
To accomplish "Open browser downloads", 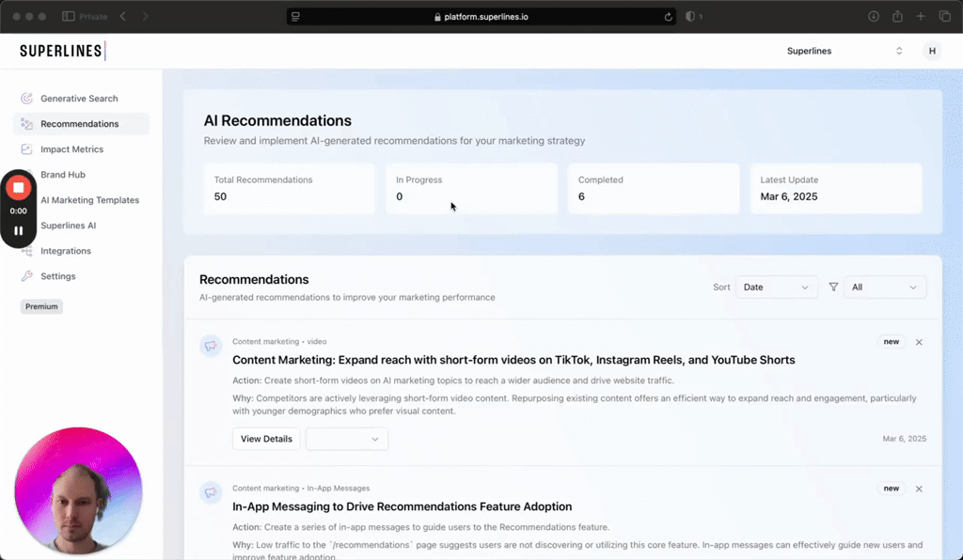I will 874,17.
